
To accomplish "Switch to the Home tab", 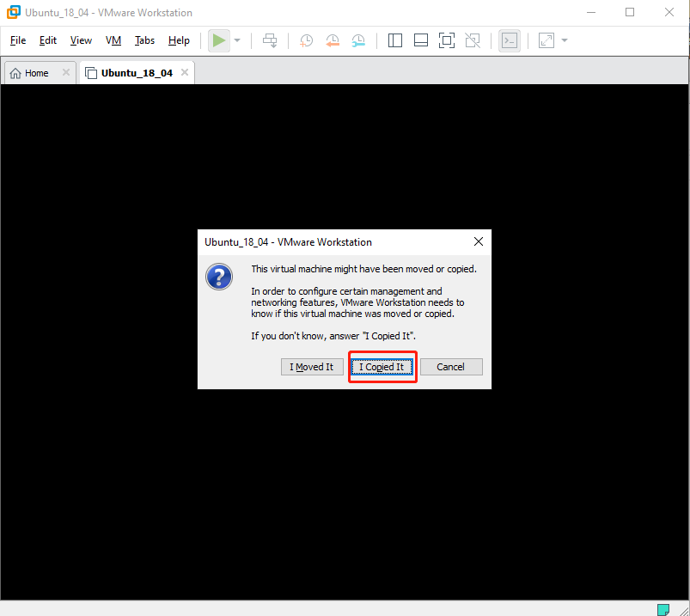I will (40, 73).
